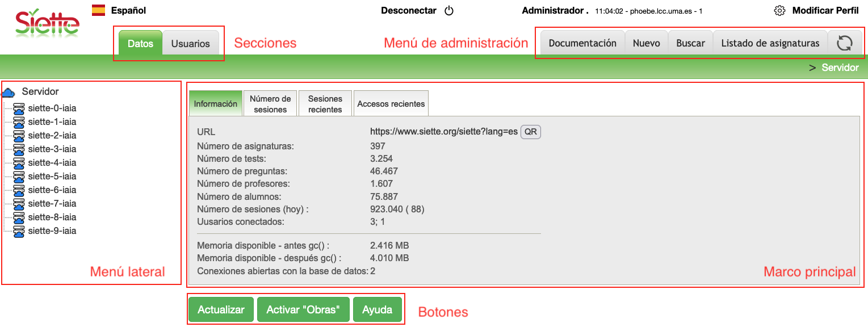Screen dimensions: 868x327
Task: Open Listado de asignaturas
Action: point(770,43)
